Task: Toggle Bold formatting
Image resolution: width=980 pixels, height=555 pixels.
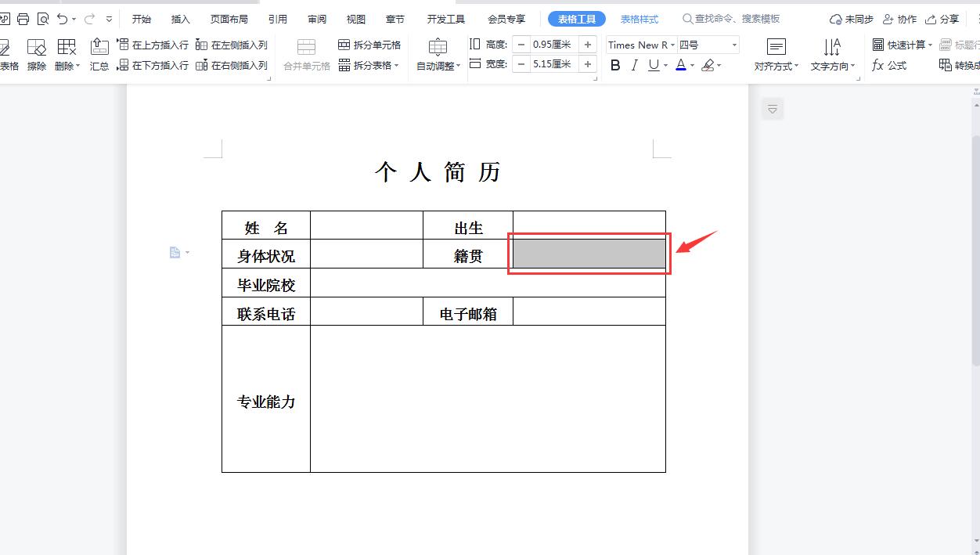Action: click(x=615, y=66)
